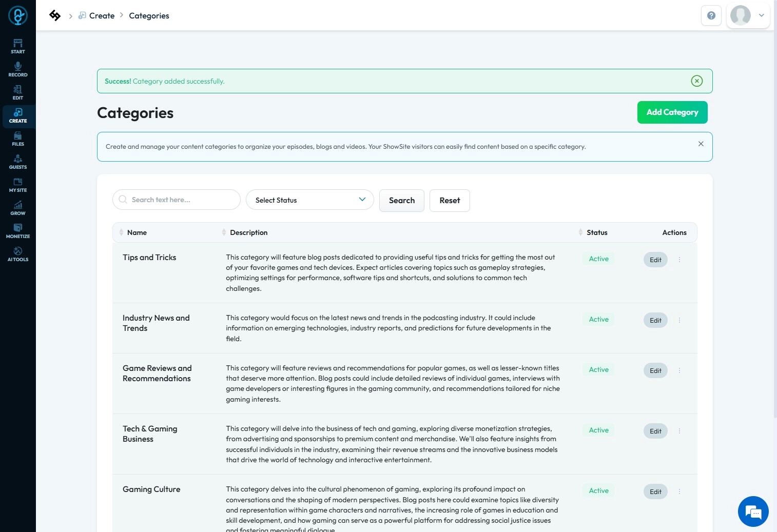
Task: Click the Search button
Action: click(402, 201)
